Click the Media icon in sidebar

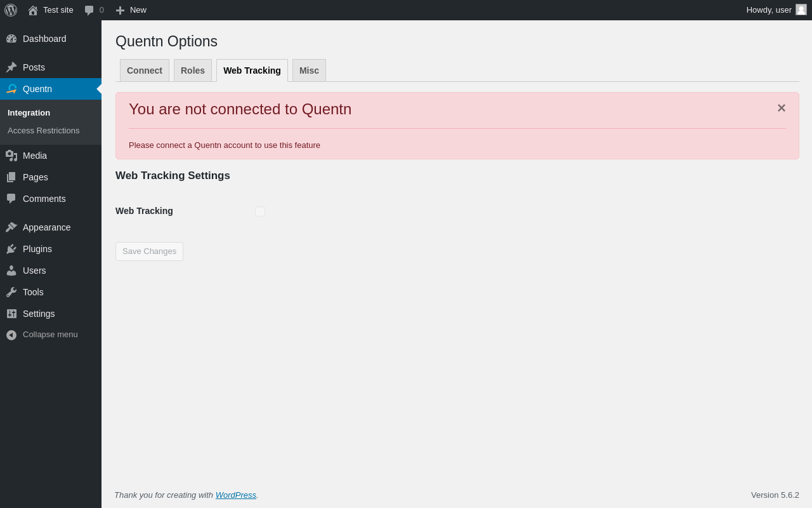pos(11,156)
